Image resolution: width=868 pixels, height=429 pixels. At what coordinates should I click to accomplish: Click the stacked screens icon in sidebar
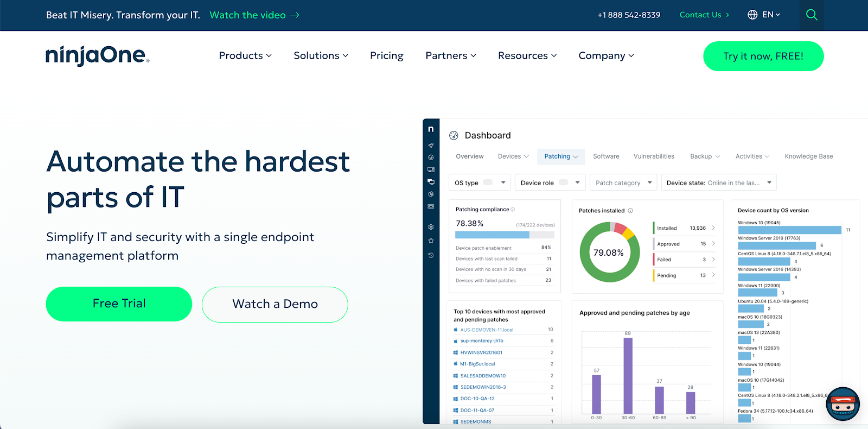pyautogui.click(x=431, y=181)
